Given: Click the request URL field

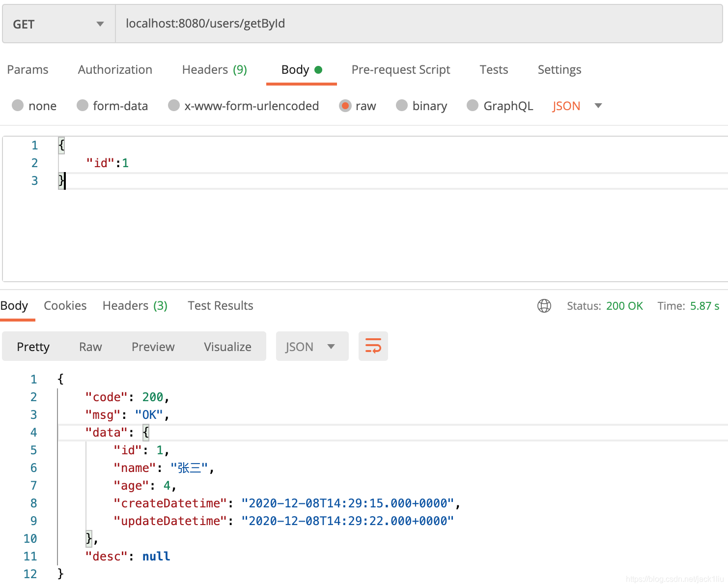Looking at the screenshot, I should pyautogui.click(x=419, y=24).
